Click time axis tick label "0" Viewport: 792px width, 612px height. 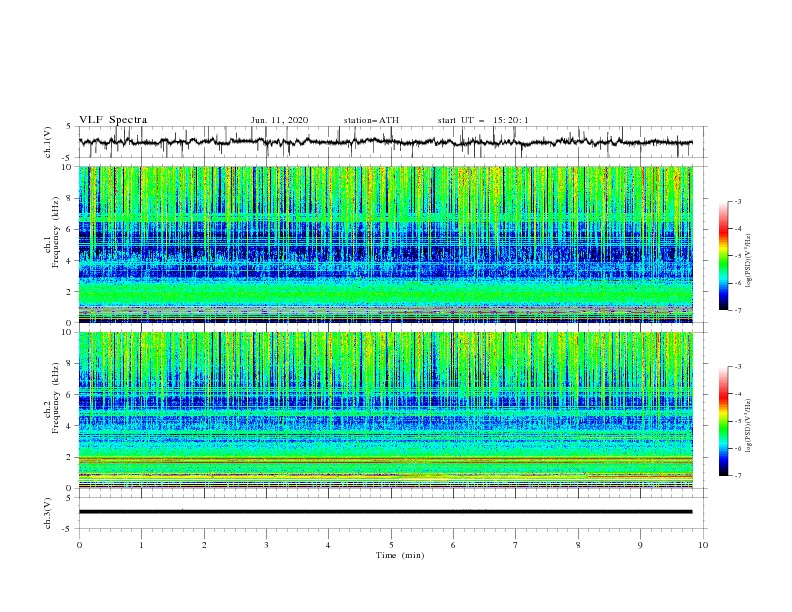(79, 545)
